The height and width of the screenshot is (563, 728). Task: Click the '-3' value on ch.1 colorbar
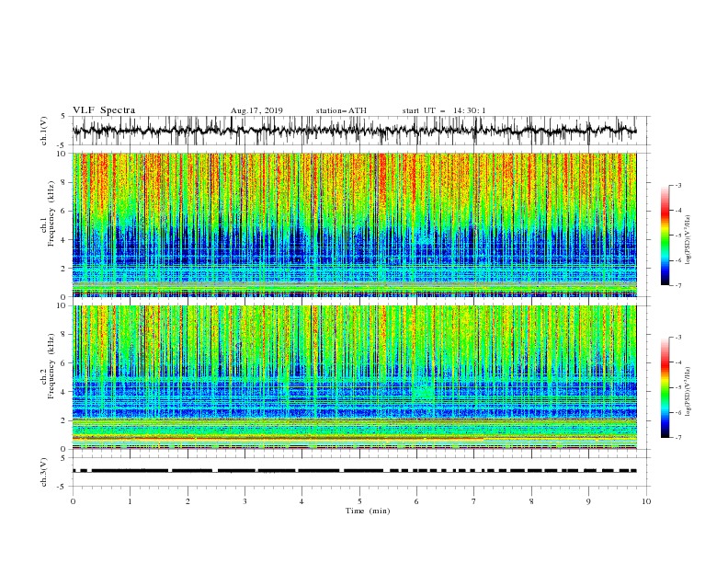coord(678,185)
